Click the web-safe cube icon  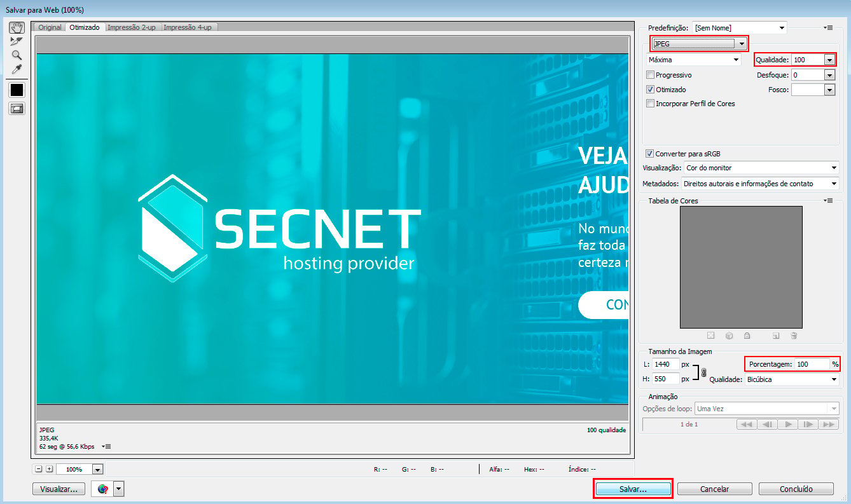(730, 336)
